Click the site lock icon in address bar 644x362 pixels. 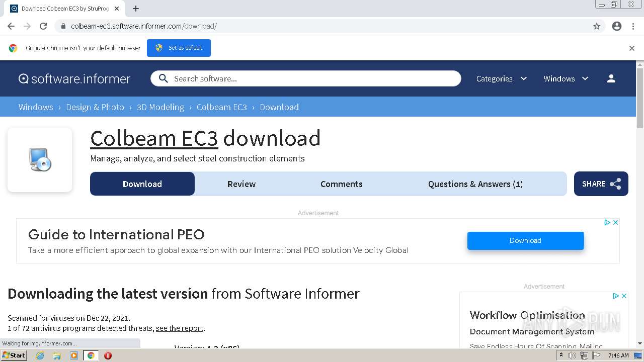(x=63, y=26)
